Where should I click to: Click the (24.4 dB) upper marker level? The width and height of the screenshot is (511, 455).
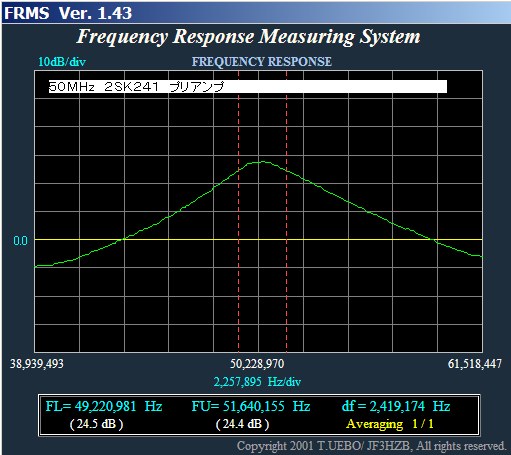242,424
